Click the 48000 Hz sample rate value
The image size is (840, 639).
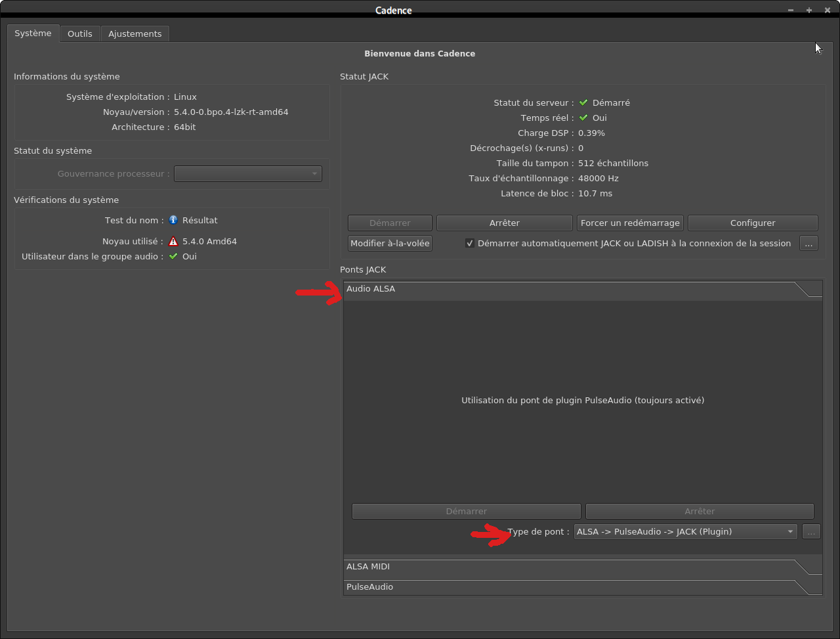pos(598,179)
